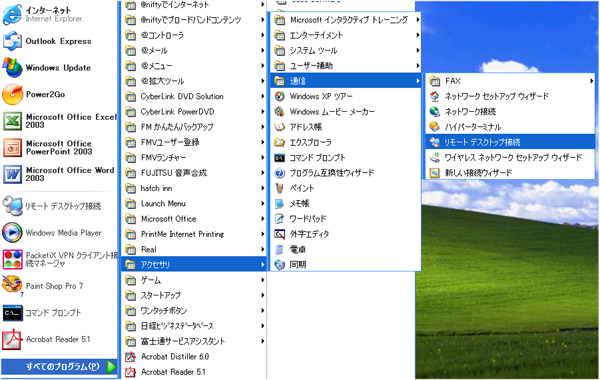The image size is (600, 380).
Task: Launch Outlook Express icon
Action: point(12,41)
